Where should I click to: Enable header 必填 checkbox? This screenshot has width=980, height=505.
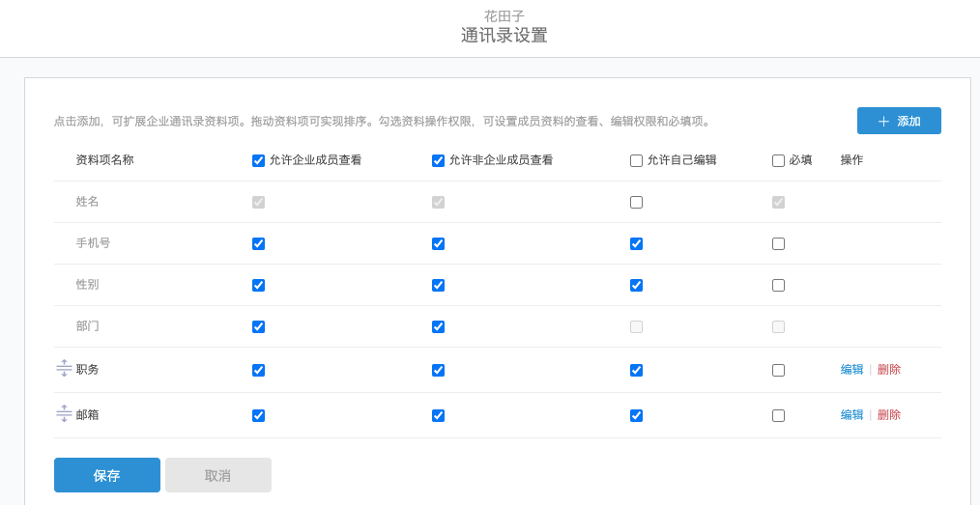[x=778, y=161]
